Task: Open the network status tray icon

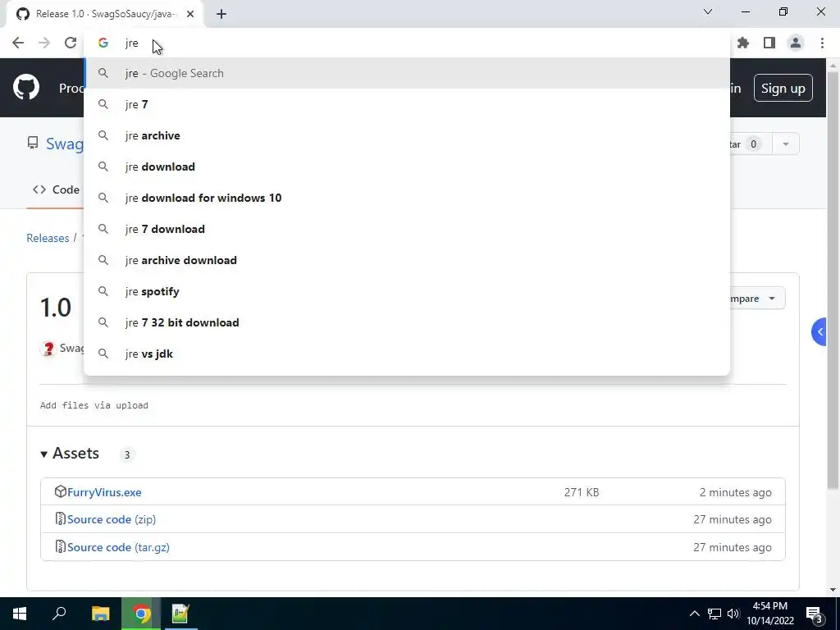Action: 714,614
